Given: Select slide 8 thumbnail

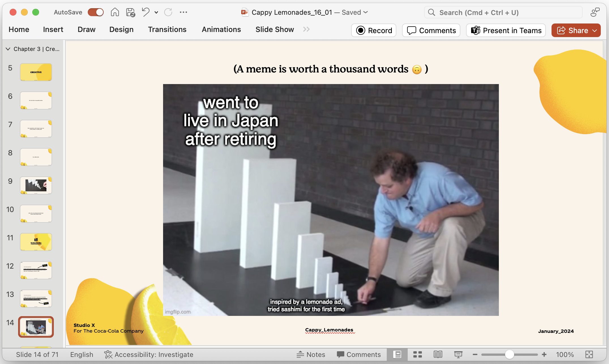Looking at the screenshot, I should [x=36, y=157].
